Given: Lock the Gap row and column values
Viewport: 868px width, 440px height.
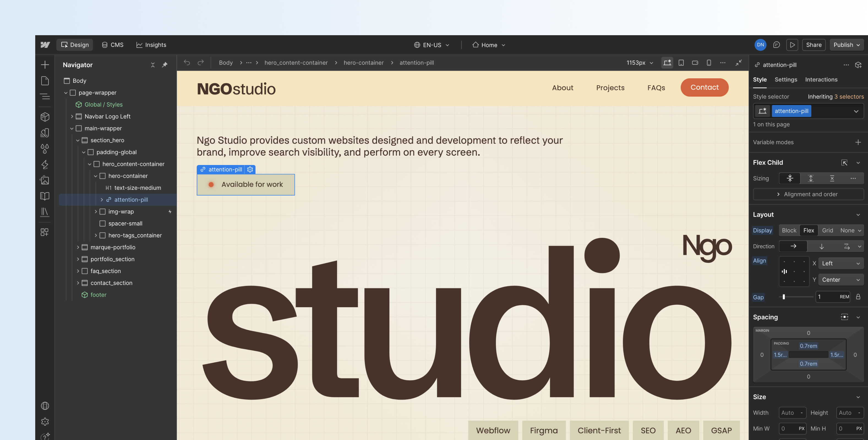Looking at the screenshot, I should tap(858, 297).
